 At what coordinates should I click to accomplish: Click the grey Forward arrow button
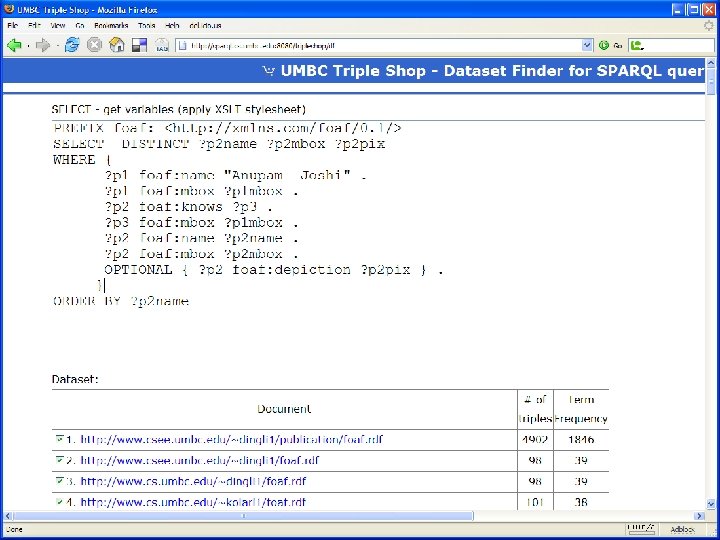point(43,45)
